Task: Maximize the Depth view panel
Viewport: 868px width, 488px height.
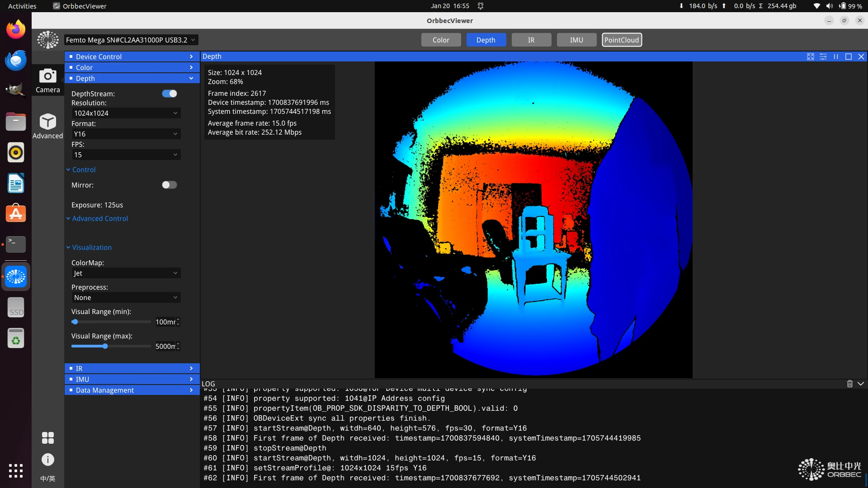Action: 848,56
